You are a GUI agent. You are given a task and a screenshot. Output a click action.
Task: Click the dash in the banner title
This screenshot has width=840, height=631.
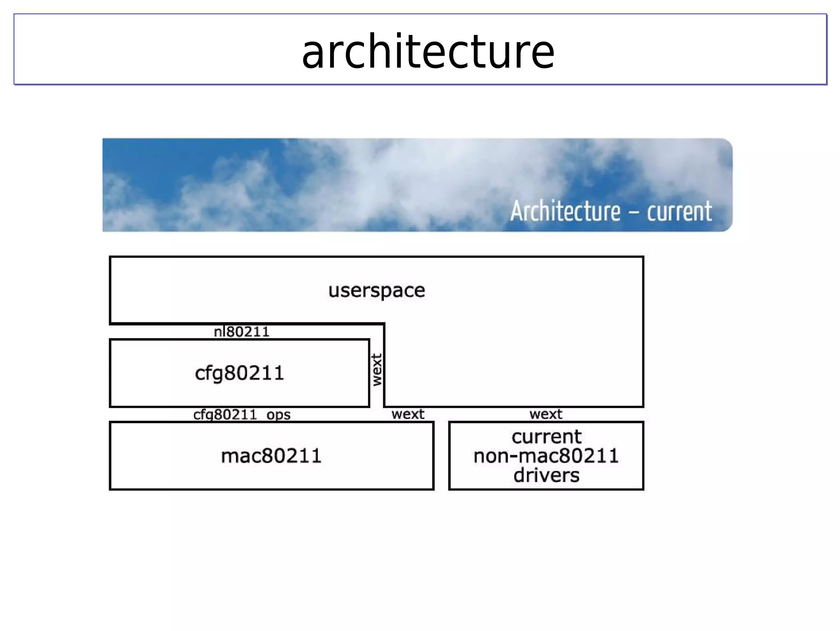[x=634, y=213]
